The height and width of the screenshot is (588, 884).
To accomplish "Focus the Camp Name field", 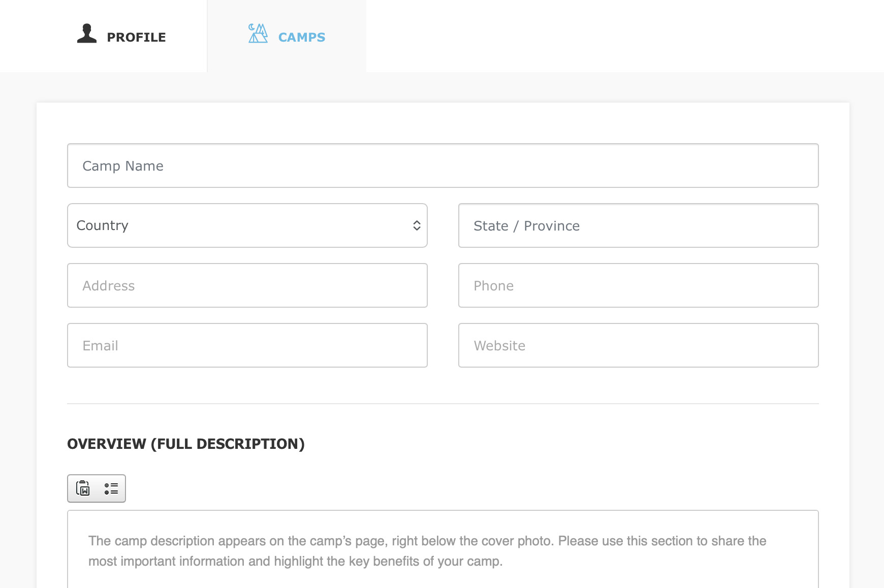I will click(443, 166).
